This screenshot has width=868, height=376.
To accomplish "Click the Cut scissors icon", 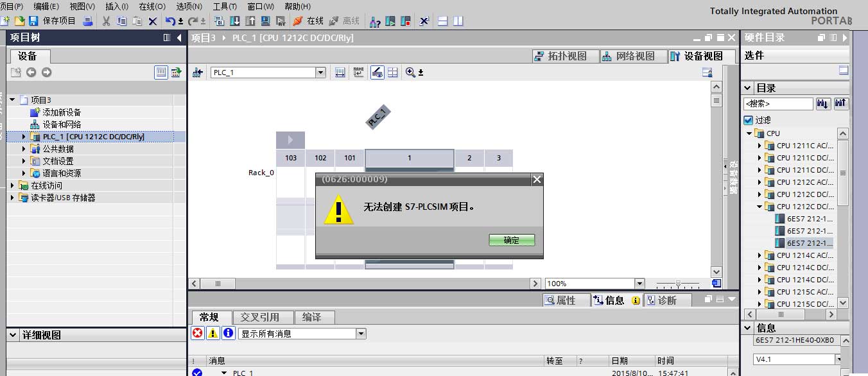I will click(107, 21).
